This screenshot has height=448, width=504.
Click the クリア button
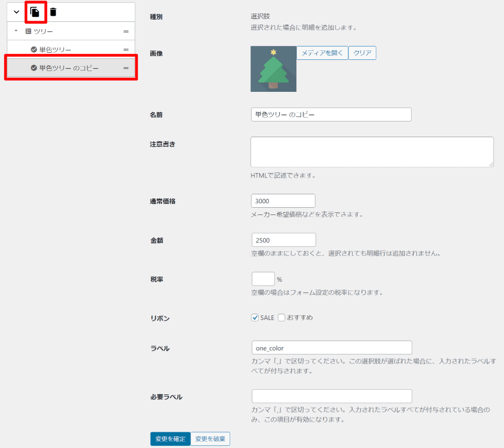coord(362,53)
